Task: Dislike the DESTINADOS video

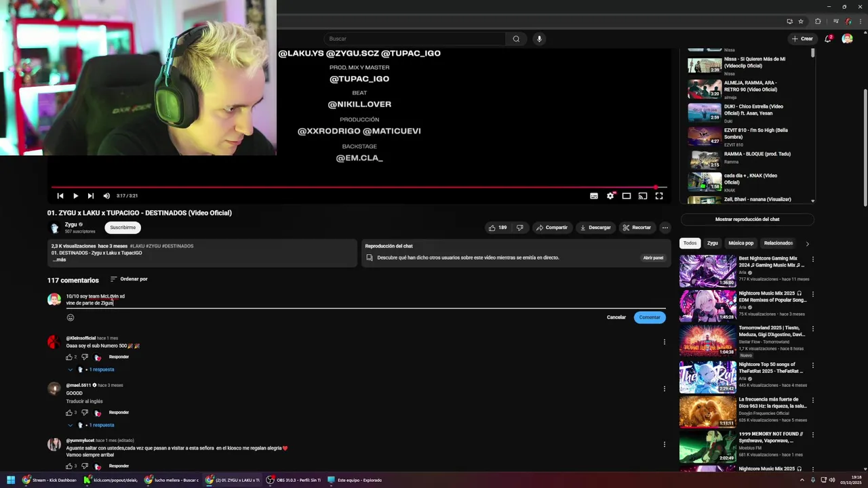Action: (520, 228)
